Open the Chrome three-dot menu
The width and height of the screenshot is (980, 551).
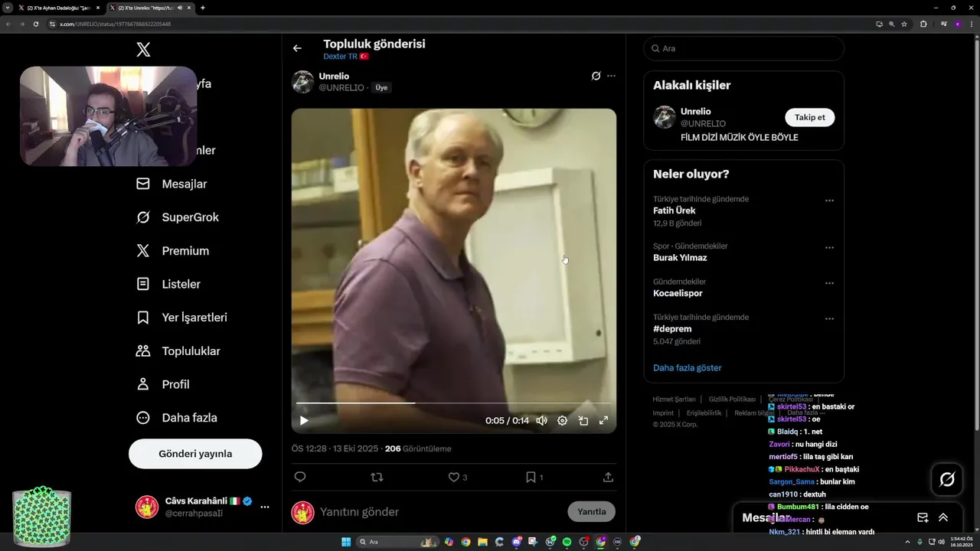[971, 24]
